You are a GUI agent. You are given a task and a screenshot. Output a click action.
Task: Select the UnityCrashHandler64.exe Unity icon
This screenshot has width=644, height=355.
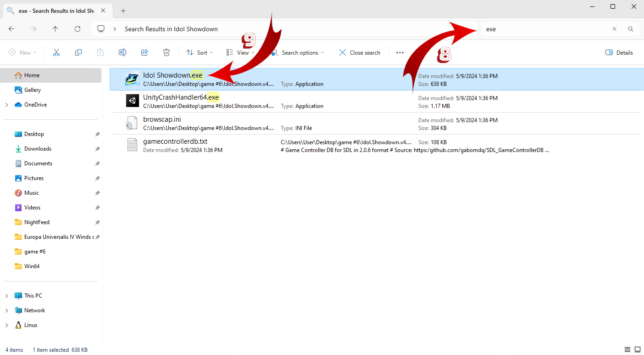pos(133,101)
